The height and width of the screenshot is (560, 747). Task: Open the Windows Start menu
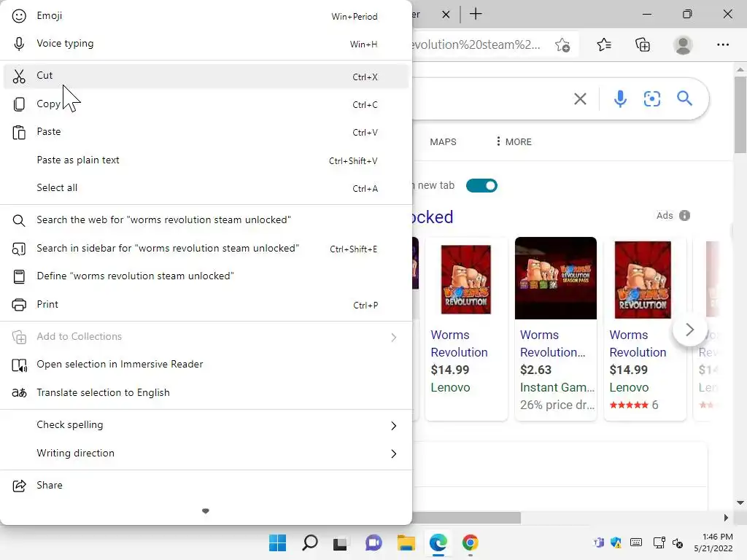pyautogui.click(x=277, y=542)
